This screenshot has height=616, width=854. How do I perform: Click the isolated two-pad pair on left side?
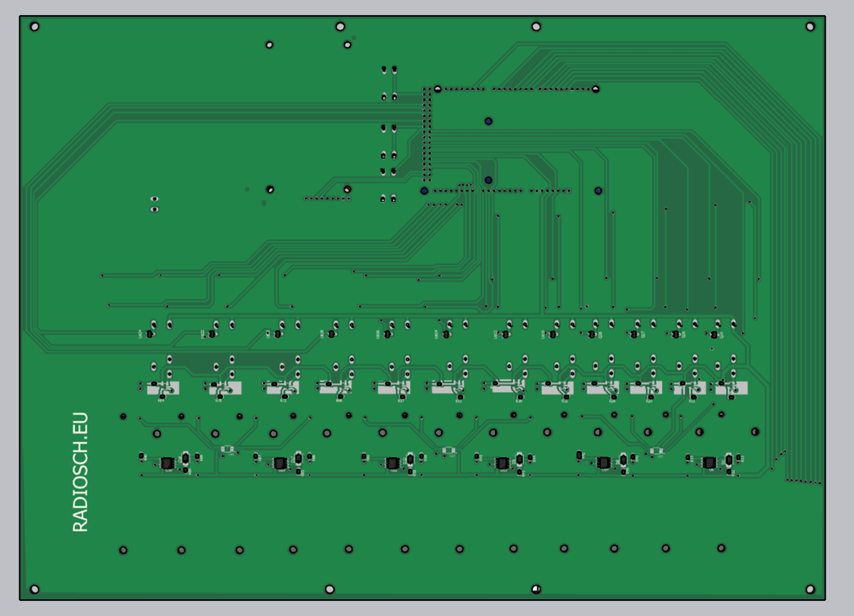[155, 204]
